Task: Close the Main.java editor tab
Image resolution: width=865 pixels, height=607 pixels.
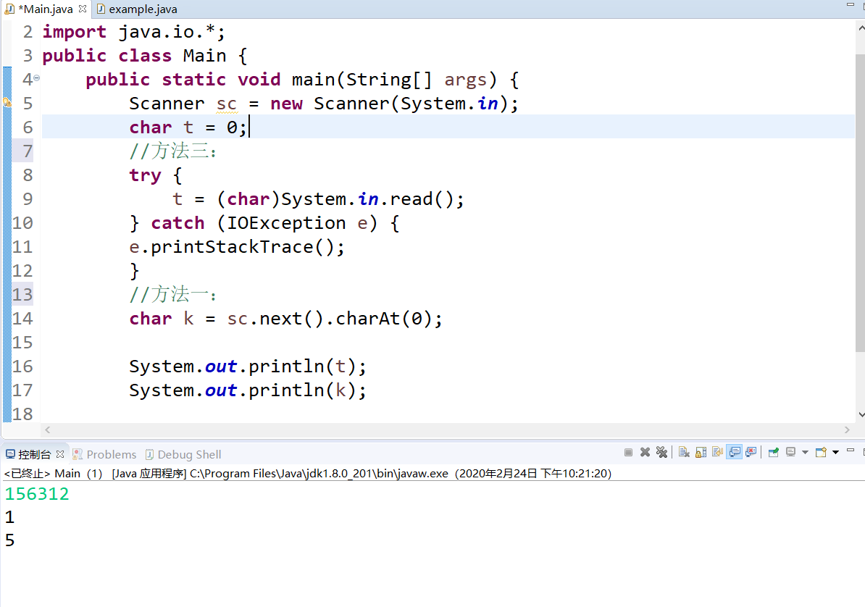Action: (x=83, y=9)
